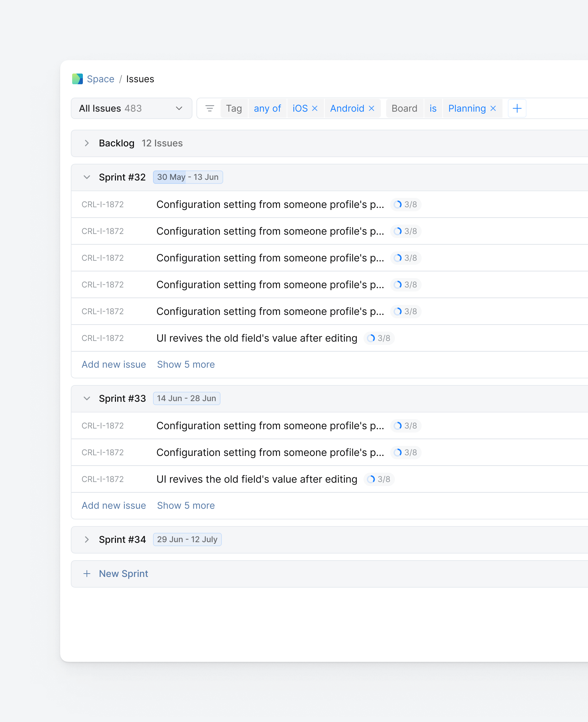Click the Space logo icon
Screen dimensions: 588x722
(77, 79)
